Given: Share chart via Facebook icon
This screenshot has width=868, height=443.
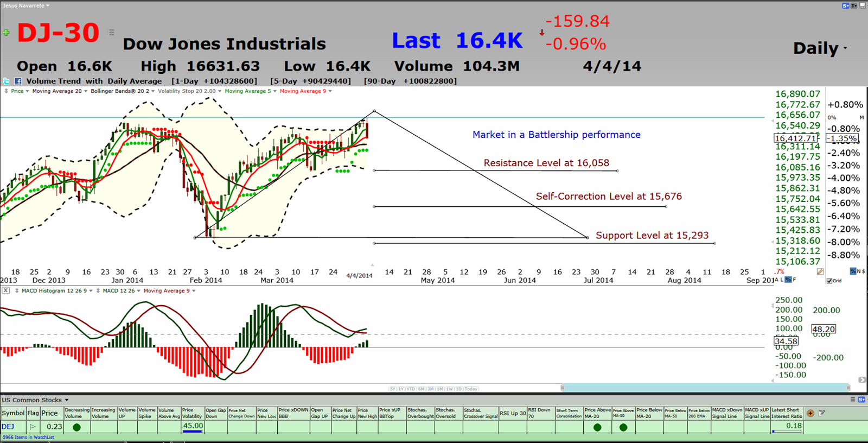Looking at the screenshot, I should click(18, 81).
